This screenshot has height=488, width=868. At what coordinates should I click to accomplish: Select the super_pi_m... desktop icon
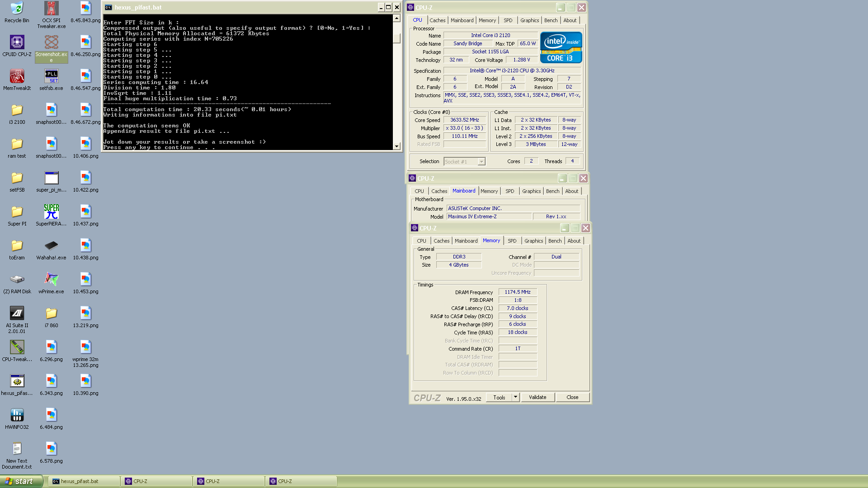click(x=51, y=182)
